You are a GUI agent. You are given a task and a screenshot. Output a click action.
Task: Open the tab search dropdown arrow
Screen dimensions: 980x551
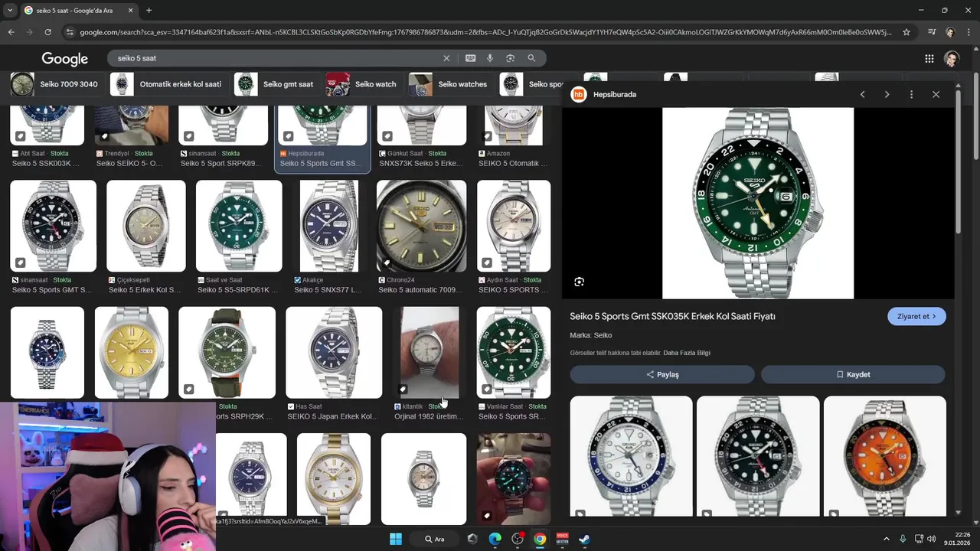click(x=10, y=11)
